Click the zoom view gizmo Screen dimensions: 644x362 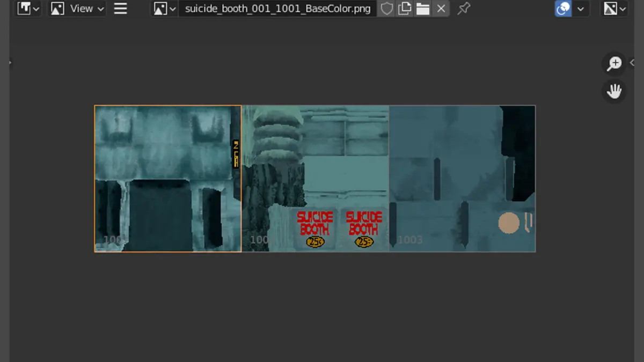point(614,64)
